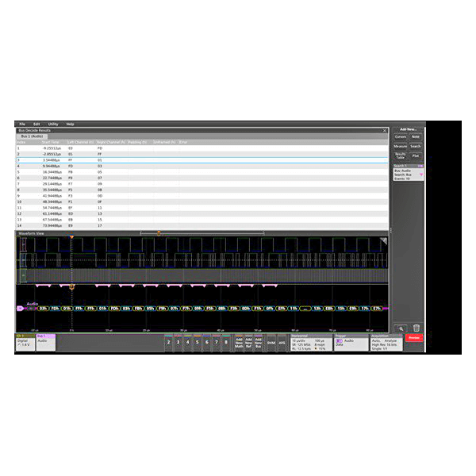The image size is (476, 476).
Task: Click the Audio bus left handle
Action: (20, 309)
